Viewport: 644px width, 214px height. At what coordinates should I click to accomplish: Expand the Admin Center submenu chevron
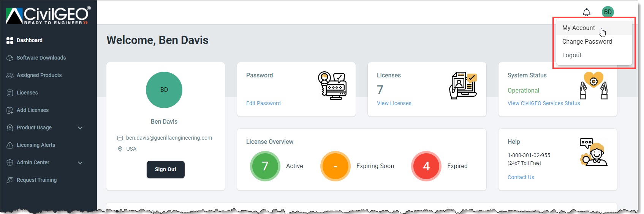[80, 163]
